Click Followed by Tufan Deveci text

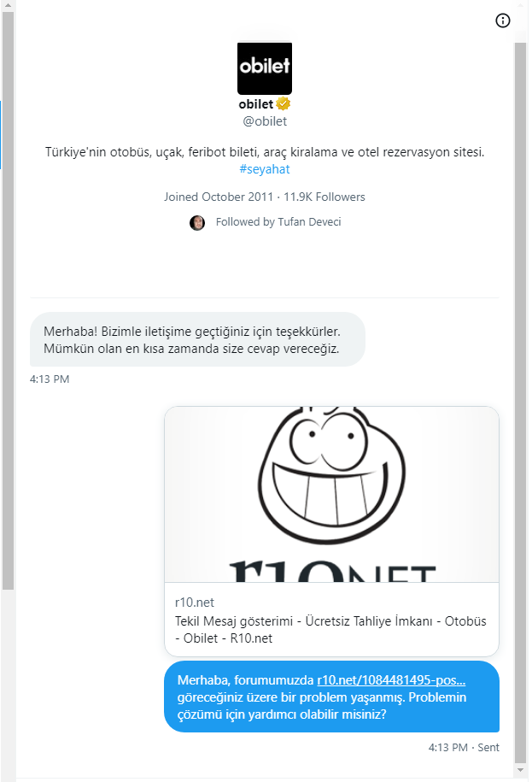coord(278,222)
